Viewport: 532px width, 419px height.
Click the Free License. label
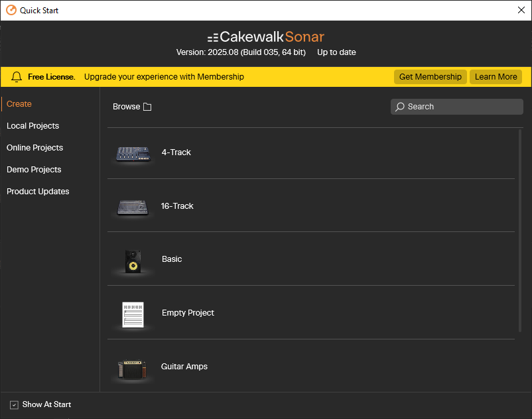pos(52,77)
